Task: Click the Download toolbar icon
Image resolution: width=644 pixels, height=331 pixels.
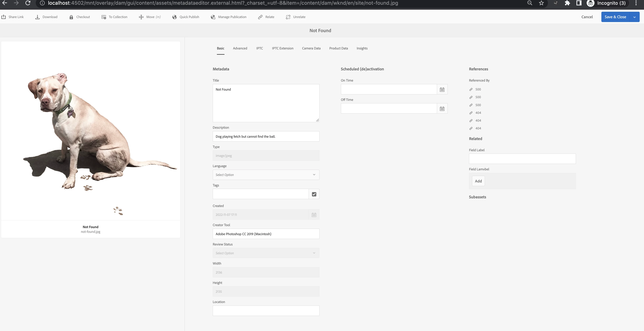Action: [38, 17]
